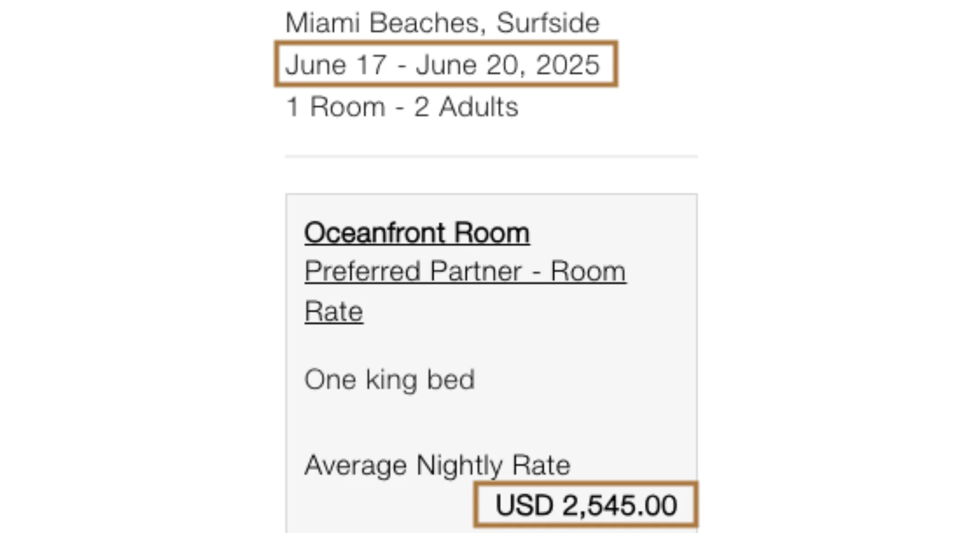Click the word Surfside
980x533 pixels.
[x=548, y=23]
